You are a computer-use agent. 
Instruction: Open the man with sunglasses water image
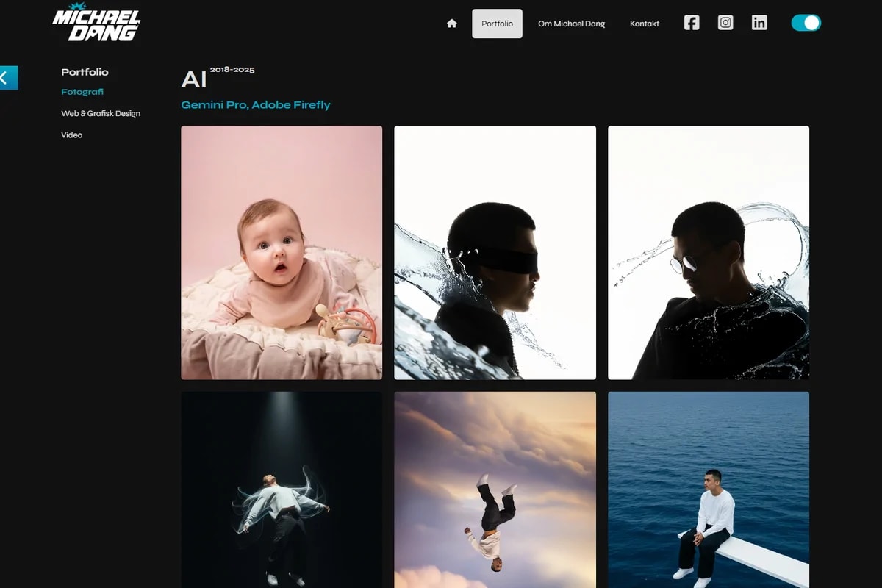(709, 253)
